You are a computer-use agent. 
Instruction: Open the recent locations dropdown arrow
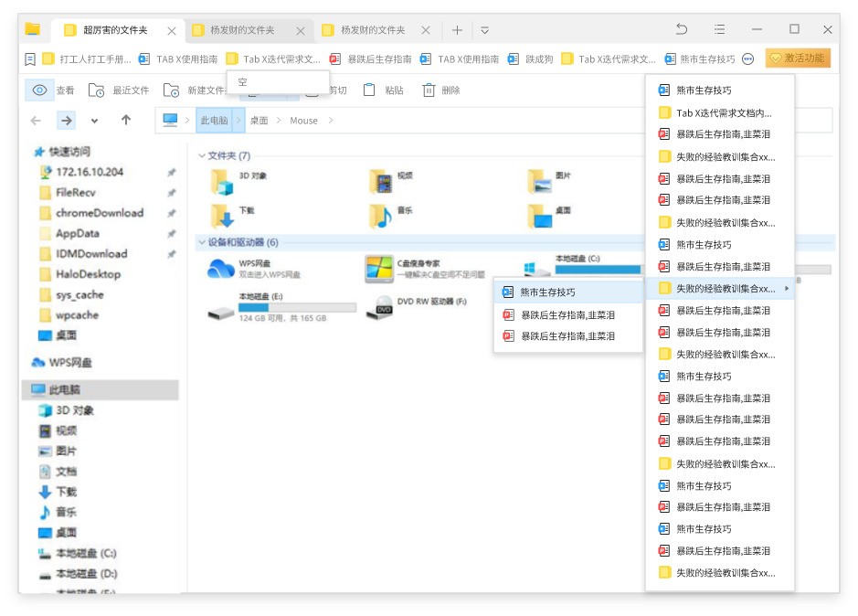coord(94,121)
